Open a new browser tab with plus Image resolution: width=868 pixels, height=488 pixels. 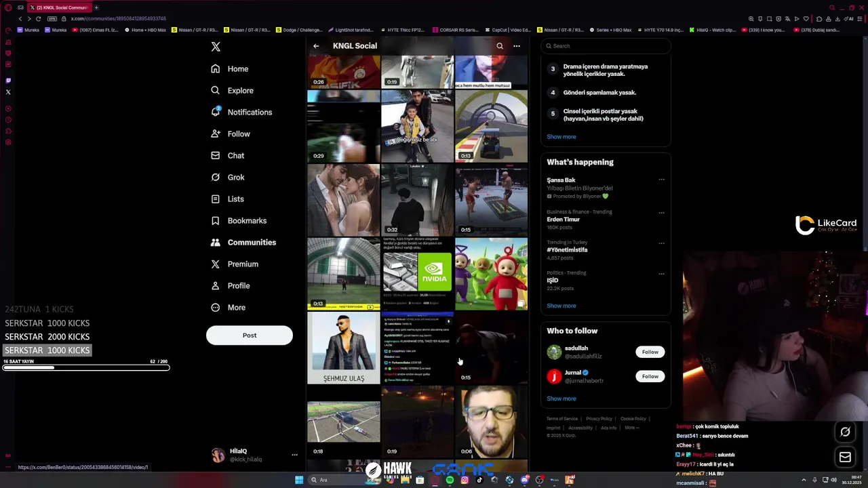[96, 7]
